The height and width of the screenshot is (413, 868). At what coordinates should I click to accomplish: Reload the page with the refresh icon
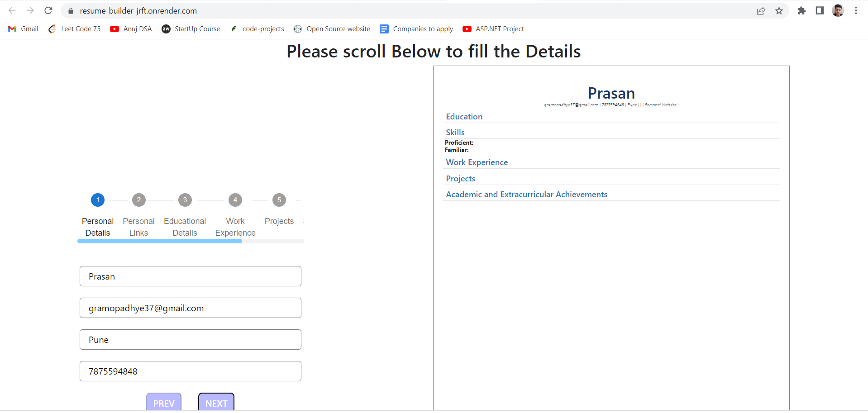[x=48, y=10]
